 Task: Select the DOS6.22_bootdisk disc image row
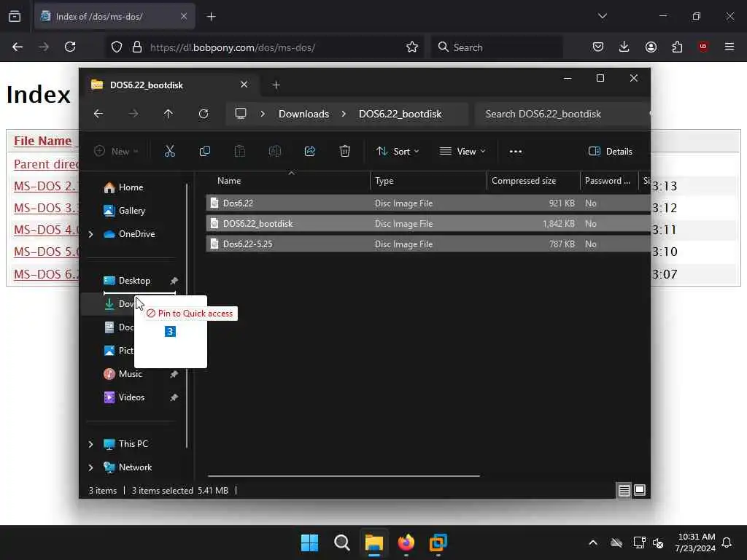(427, 224)
